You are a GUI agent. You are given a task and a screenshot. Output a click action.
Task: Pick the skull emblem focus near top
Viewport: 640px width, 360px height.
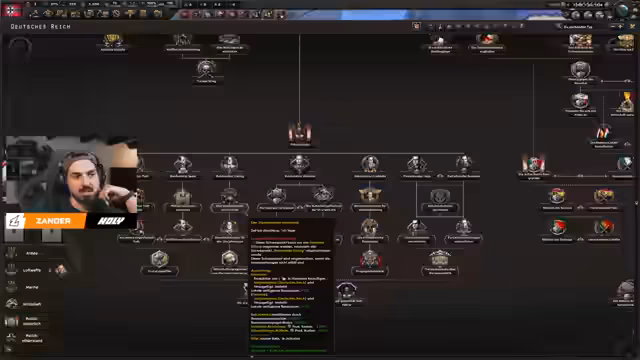[206, 69]
